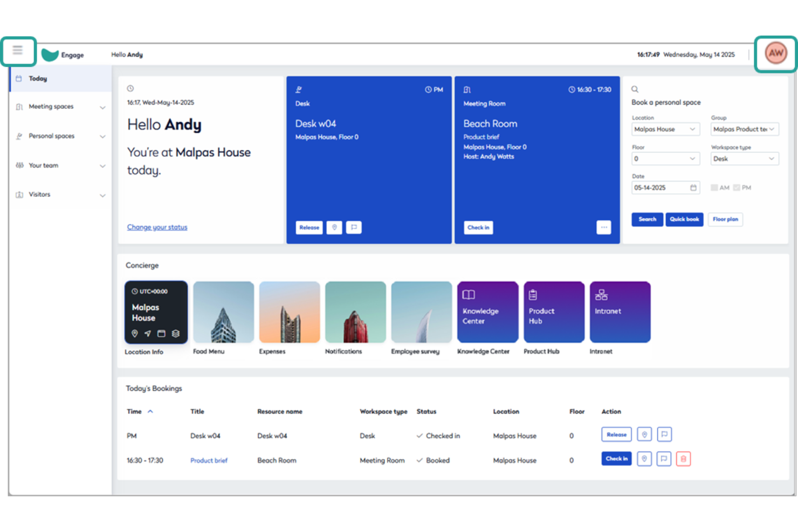Click the Desk w04 card title
798x532 pixels.
316,124
